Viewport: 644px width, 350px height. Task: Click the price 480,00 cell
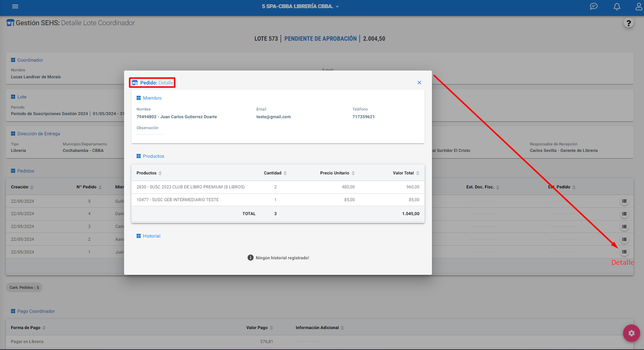(348, 187)
